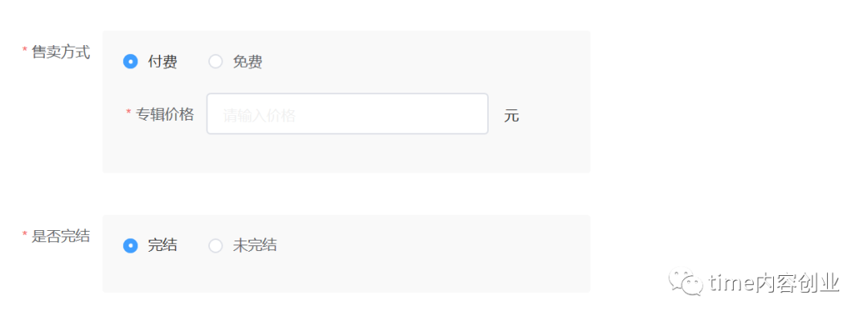Screen dimensions: 868x321
Task: Select the 付费 radio button circle
Action: coord(130,61)
